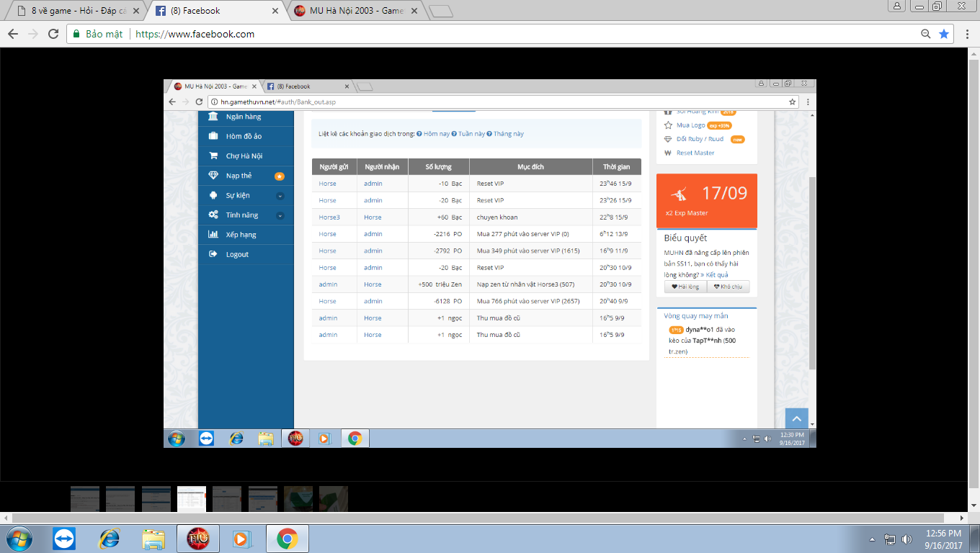Viewport: 980px width, 553px height.
Task: Select the highlighted white thumbnail in photo strip
Action: 192,498
